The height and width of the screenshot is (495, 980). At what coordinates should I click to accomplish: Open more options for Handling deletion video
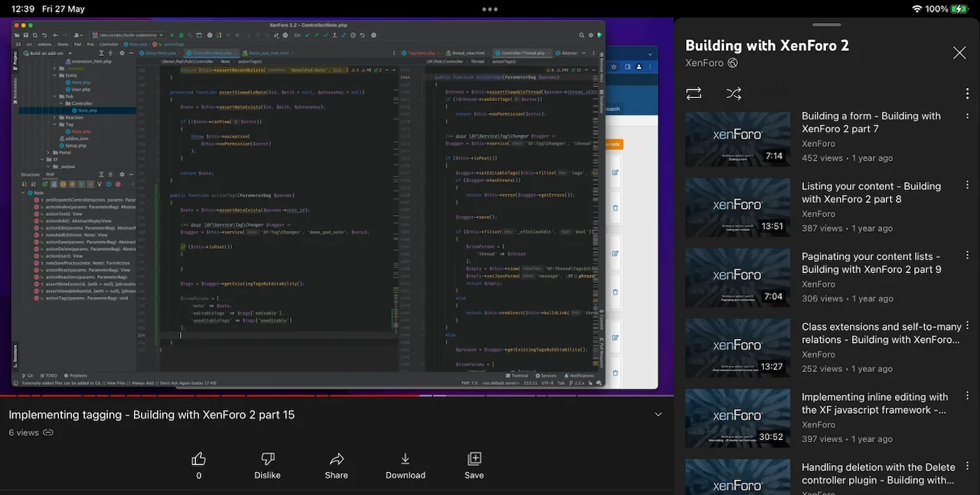968,467
